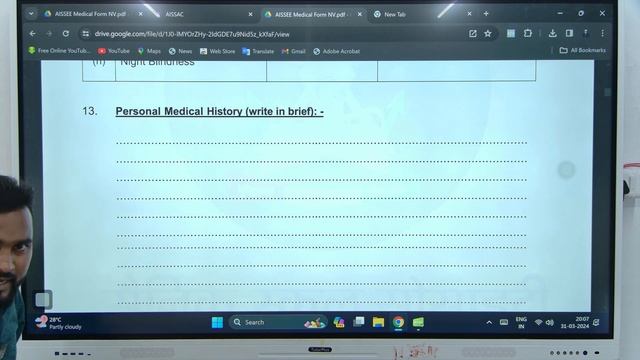Toggle the Chrome side panel icon
The image size is (640, 360).
tap(569, 33)
